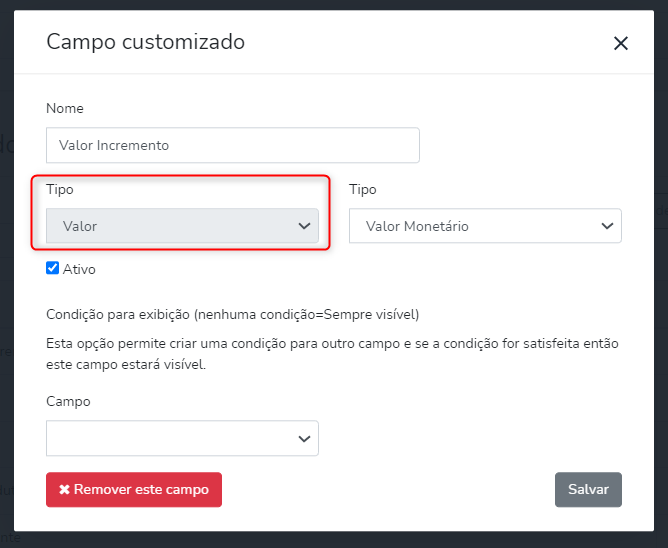Open the highlighted Tipo dropdown showing Valor
This screenshot has height=548, width=668.
182,226
